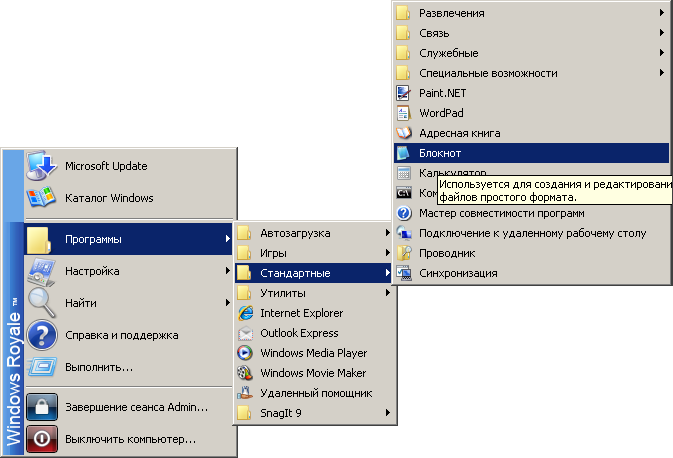Expand the SnagIt 9 submenu arrow

(387, 413)
